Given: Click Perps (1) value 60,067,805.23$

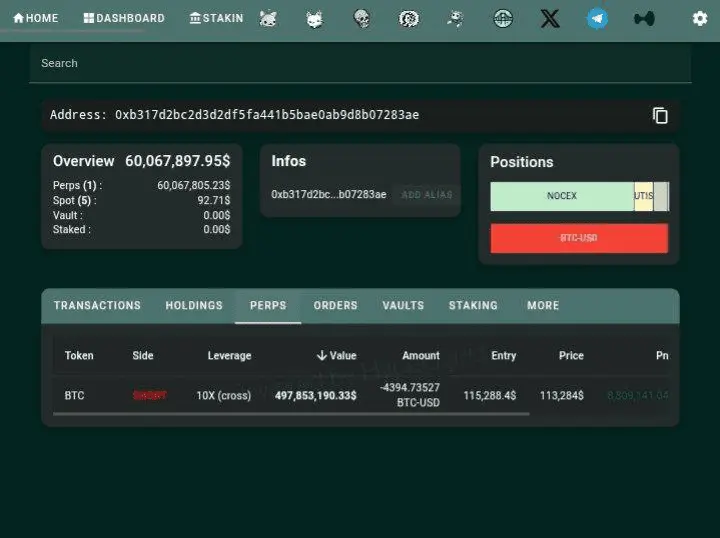Looking at the screenshot, I should click(193, 185).
